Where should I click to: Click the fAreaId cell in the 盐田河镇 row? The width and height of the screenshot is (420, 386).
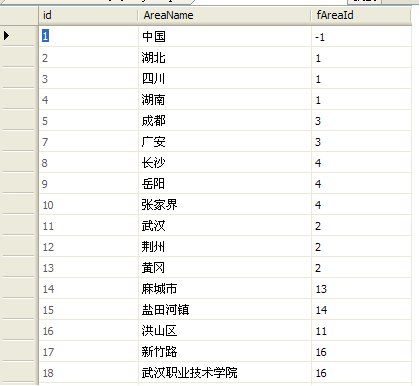(361, 310)
